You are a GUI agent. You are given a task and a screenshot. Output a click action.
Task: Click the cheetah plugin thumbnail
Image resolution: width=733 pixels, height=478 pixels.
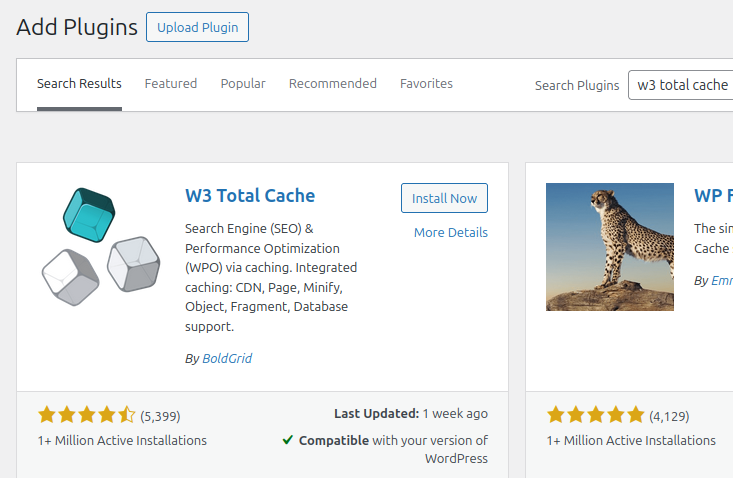610,247
